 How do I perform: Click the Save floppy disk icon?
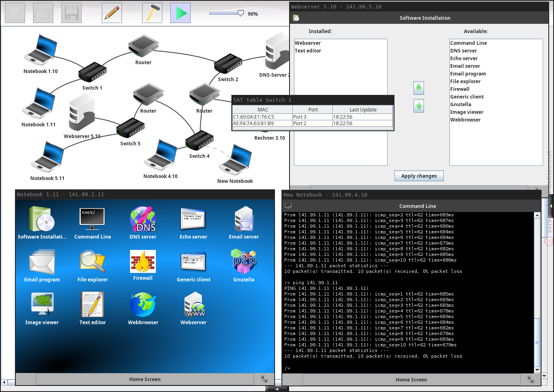[x=71, y=13]
